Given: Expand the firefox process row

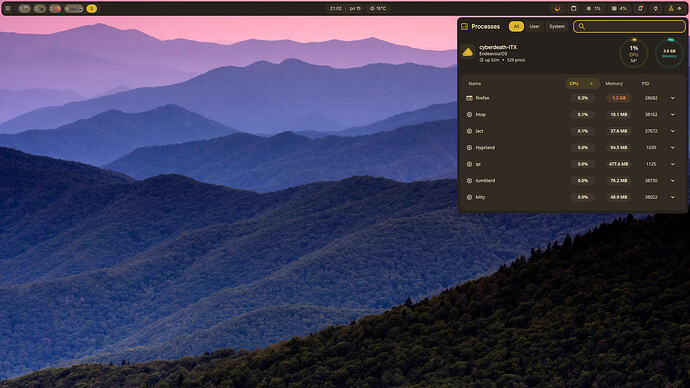Looking at the screenshot, I should (672, 98).
